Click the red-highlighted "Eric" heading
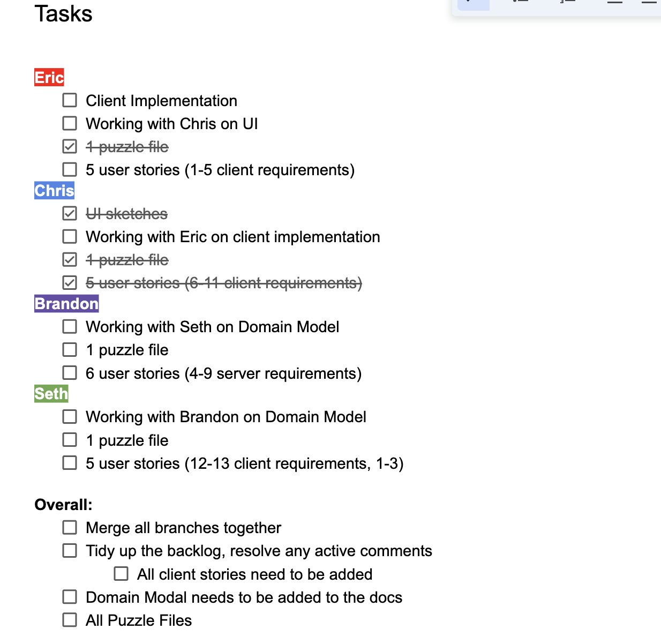This screenshot has width=661, height=644. point(49,78)
